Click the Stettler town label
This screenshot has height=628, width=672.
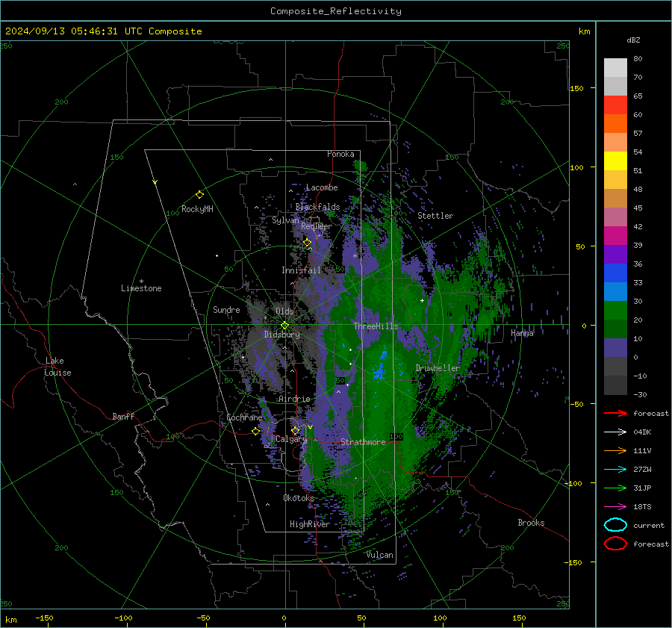[435, 216]
